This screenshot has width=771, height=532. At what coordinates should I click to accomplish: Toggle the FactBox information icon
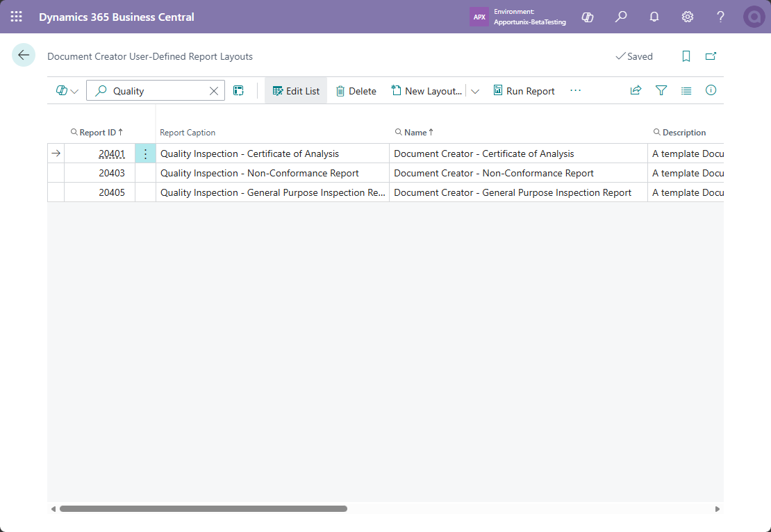point(711,90)
